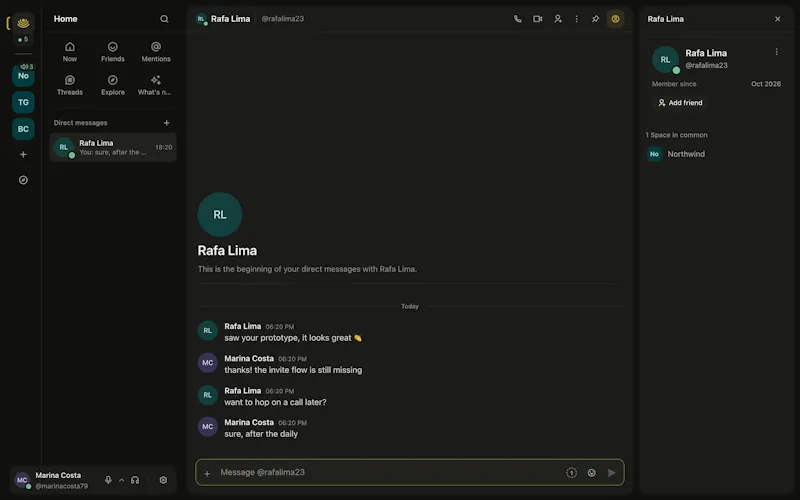800x500 pixels.
Task: Select the Rafa Lima direct message conversation
Action: tap(113, 147)
